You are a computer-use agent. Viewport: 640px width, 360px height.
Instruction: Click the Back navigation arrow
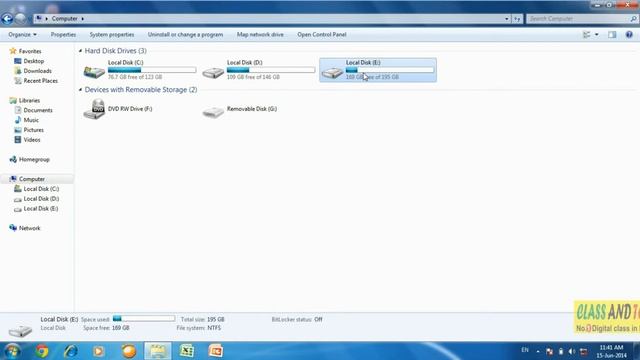(x=7, y=18)
